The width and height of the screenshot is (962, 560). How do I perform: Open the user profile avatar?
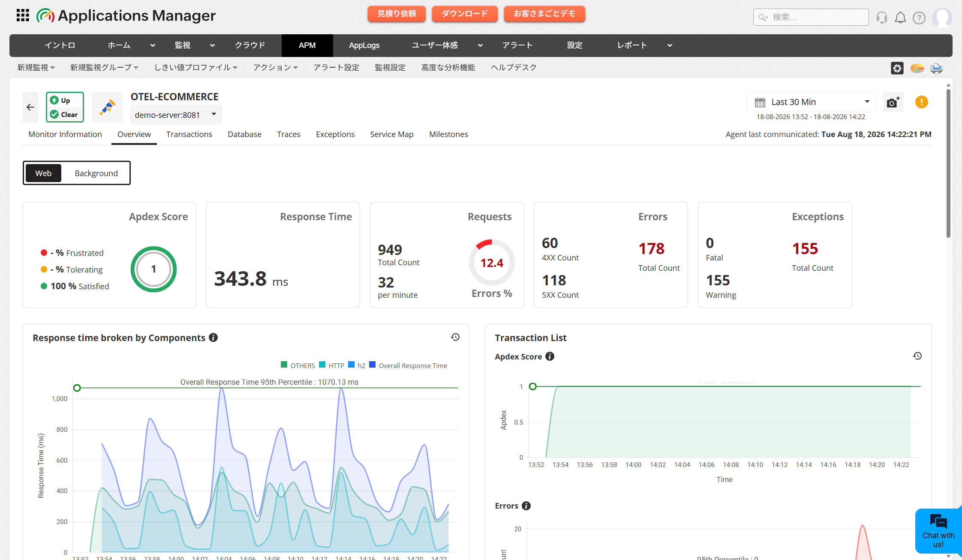942,18
